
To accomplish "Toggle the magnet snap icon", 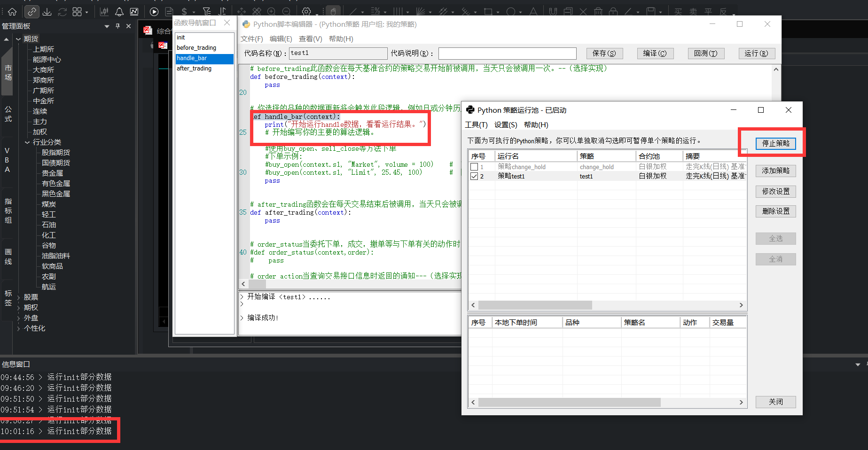I will (x=553, y=12).
